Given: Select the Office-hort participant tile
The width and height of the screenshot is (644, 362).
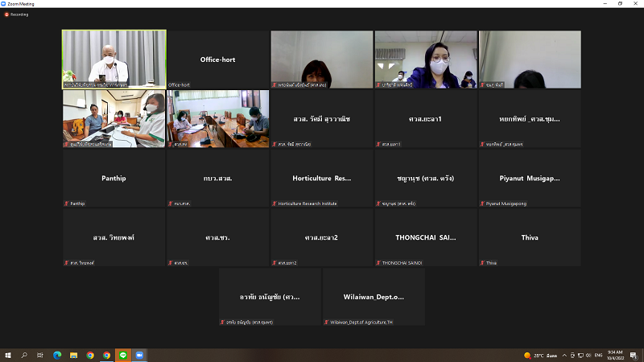Looking at the screenshot, I should point(217,60).
